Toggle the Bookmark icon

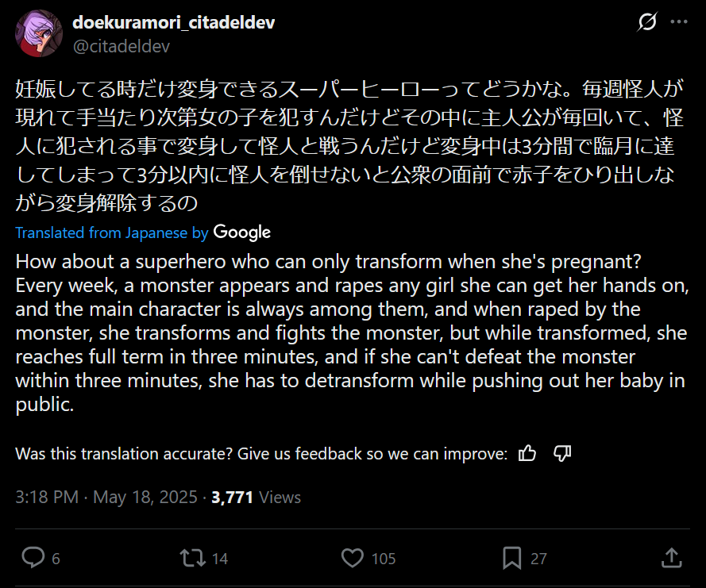pos(511,558)
